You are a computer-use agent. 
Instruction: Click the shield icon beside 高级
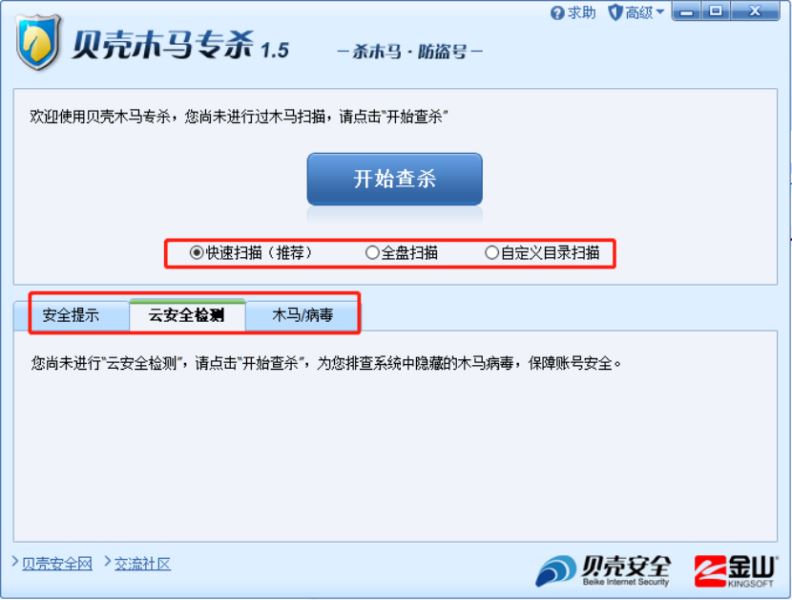[615, 13]
